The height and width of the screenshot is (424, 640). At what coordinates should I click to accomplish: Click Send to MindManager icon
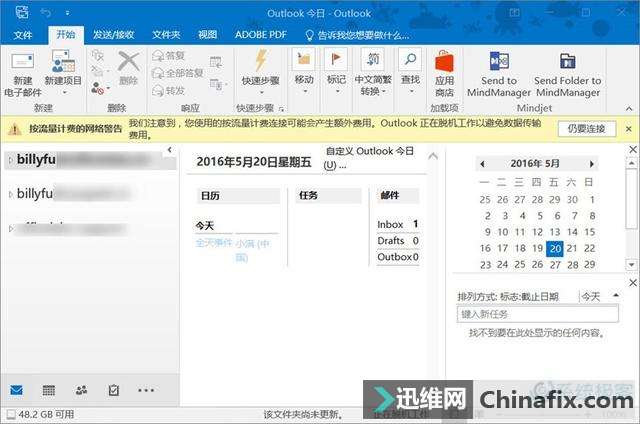point(499,61)
